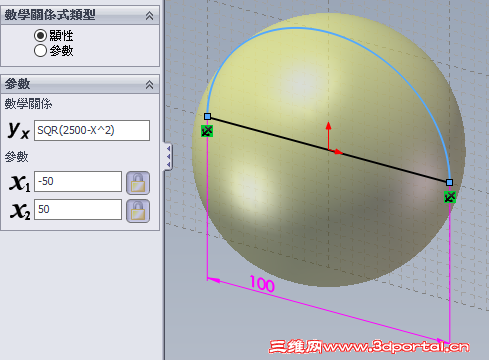Select the 100 dimension text
Viewport: 489px width, 360px height.
[x=262, y=284]
